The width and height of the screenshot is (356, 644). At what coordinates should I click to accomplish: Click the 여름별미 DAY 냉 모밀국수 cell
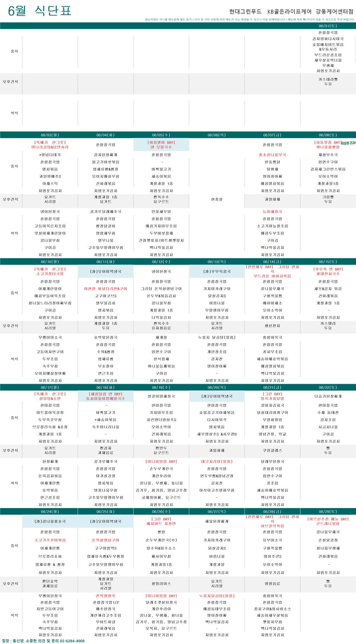click(x=161, y=145)
